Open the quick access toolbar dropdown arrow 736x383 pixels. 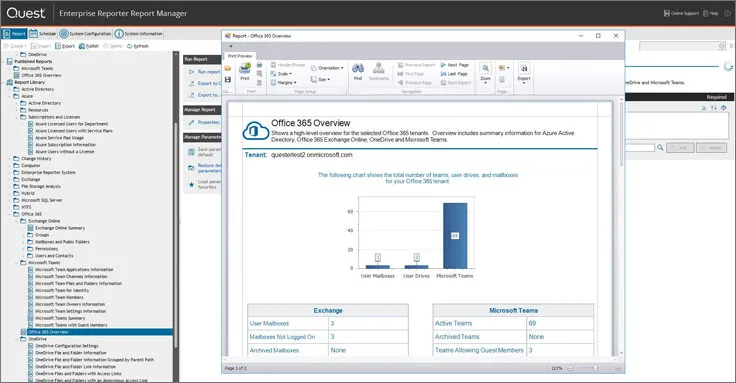(231, 46)
